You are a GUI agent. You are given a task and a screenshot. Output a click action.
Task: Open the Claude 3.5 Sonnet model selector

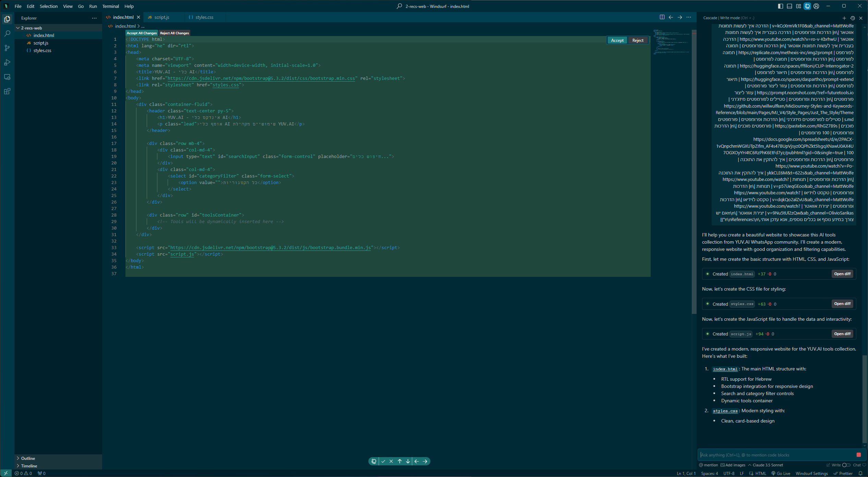click(x=768, y=465)
